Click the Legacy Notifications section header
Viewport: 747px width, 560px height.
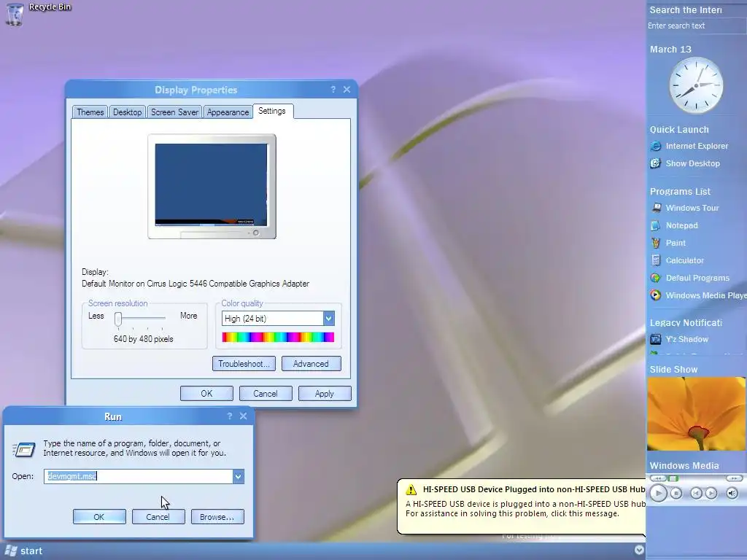tap(686, 323)
